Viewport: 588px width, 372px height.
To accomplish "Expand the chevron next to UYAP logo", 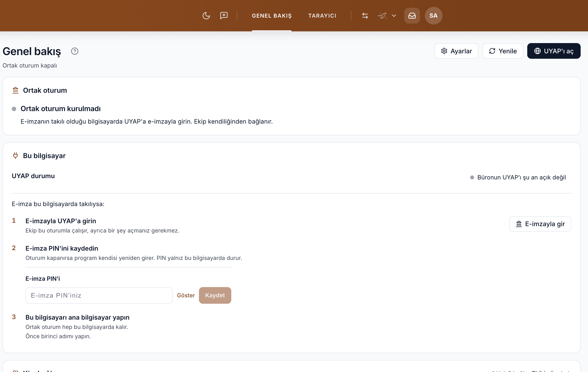I will click(394, 16).
